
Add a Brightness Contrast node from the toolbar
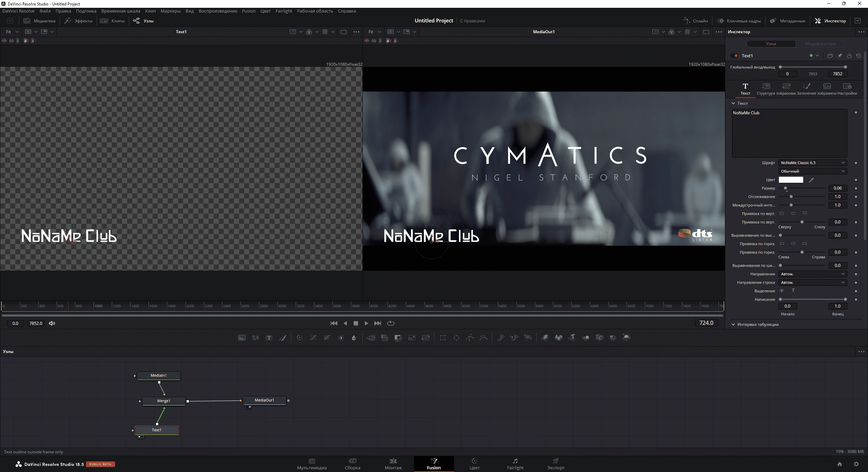(x=341, y=338)
